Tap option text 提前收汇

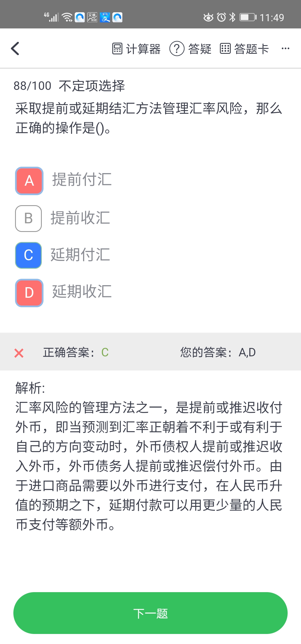click(80, 218)
